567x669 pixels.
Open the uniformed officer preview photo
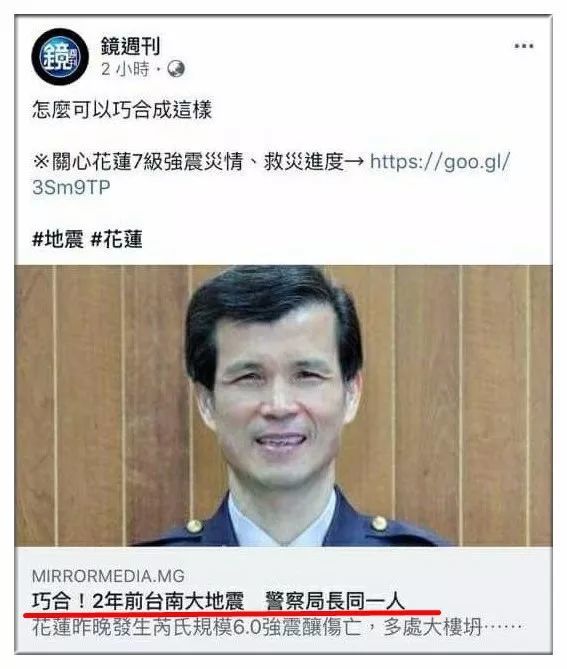point(283,406)
